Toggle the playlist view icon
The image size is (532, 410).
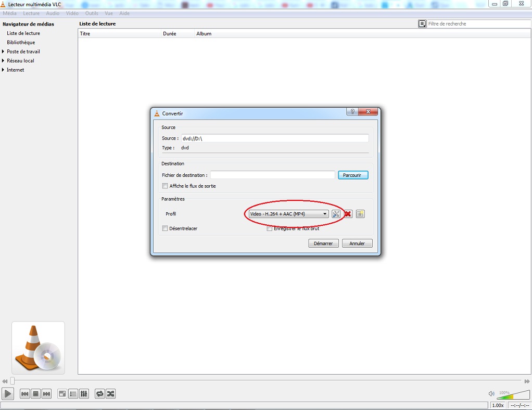(x=73, y=394)
